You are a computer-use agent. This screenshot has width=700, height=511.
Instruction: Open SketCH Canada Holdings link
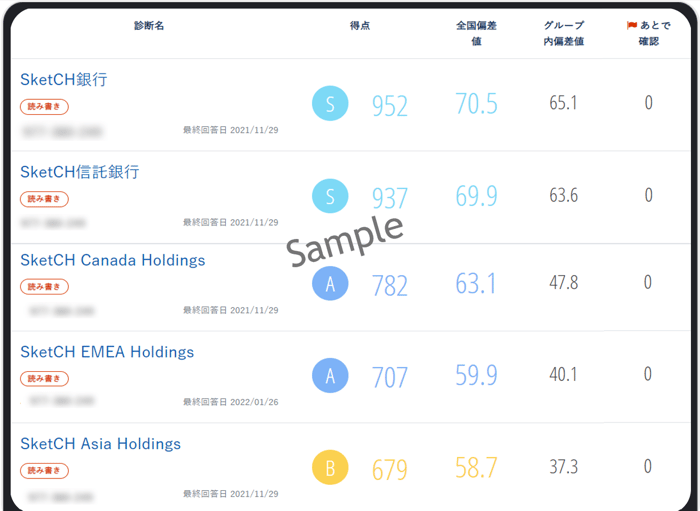tap(112, 260)
